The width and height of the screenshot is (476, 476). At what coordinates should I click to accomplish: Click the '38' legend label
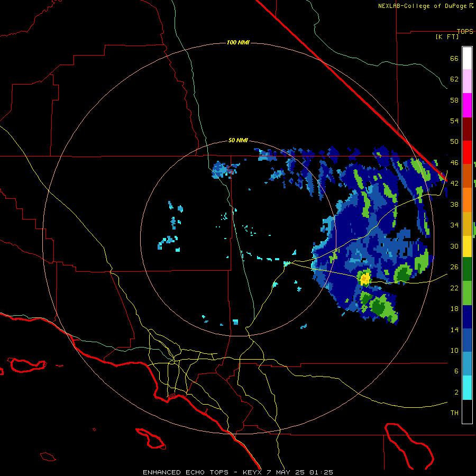coord(454,204)
